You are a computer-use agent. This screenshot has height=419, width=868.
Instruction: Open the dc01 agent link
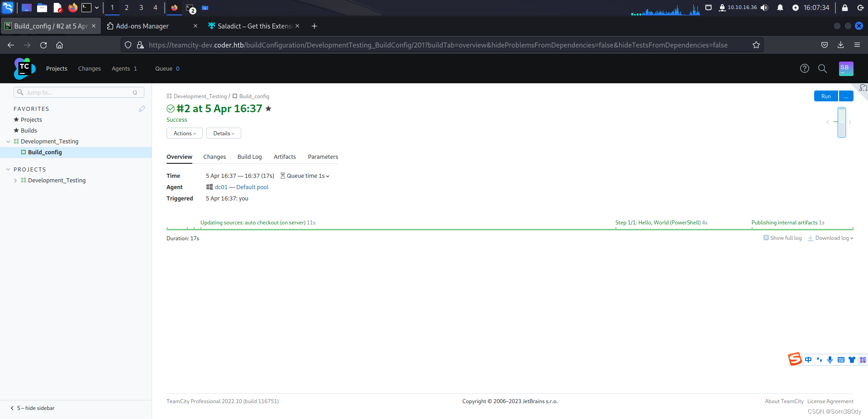click(x=221, y=187)
